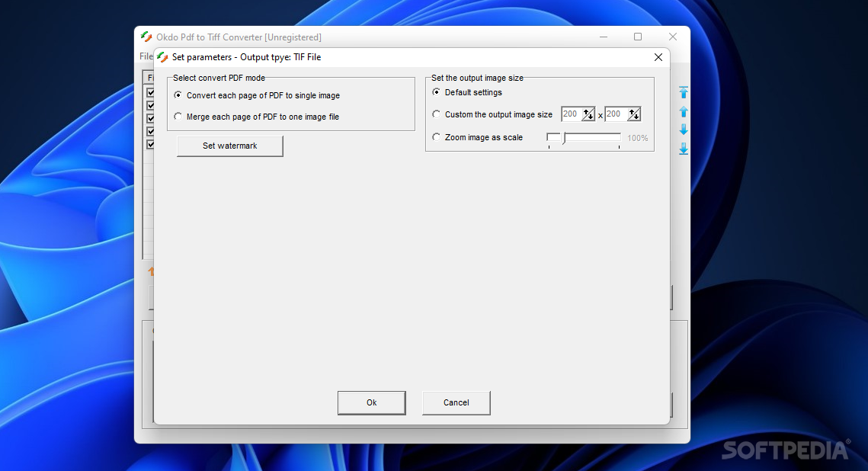Open the Set watermark dialog
Image resolution: width=868 pixels, height=471 pixels.
[x=229, y=146]
